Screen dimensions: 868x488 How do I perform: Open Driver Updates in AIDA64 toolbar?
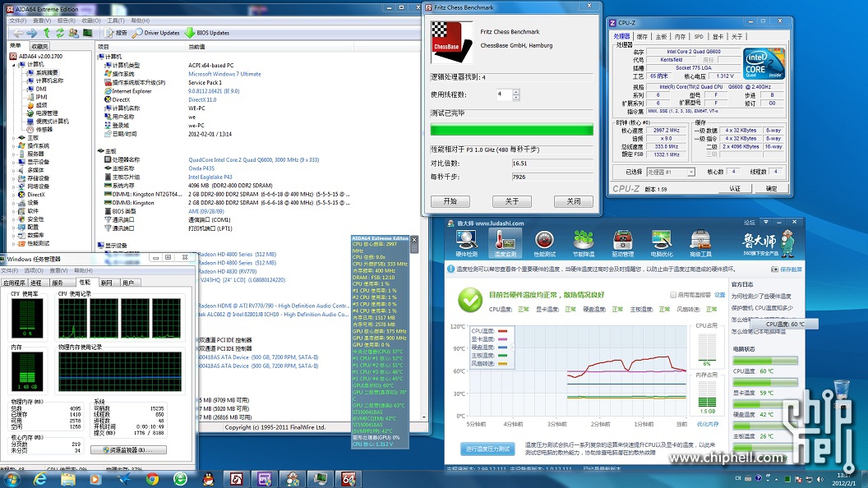pyautogui.click(x=156, y=33)
